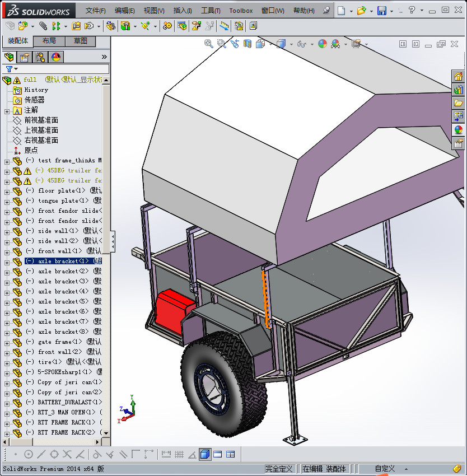This screenshot has width=467, height=476.
Task: Expand hidden panel tabs chevron
Action: click(x=104, y=57)
